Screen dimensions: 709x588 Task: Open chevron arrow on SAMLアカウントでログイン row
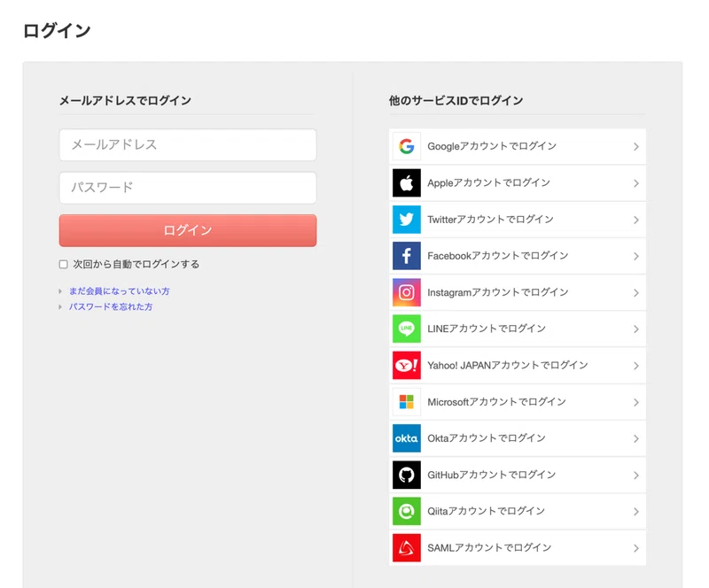click(636, 548)
